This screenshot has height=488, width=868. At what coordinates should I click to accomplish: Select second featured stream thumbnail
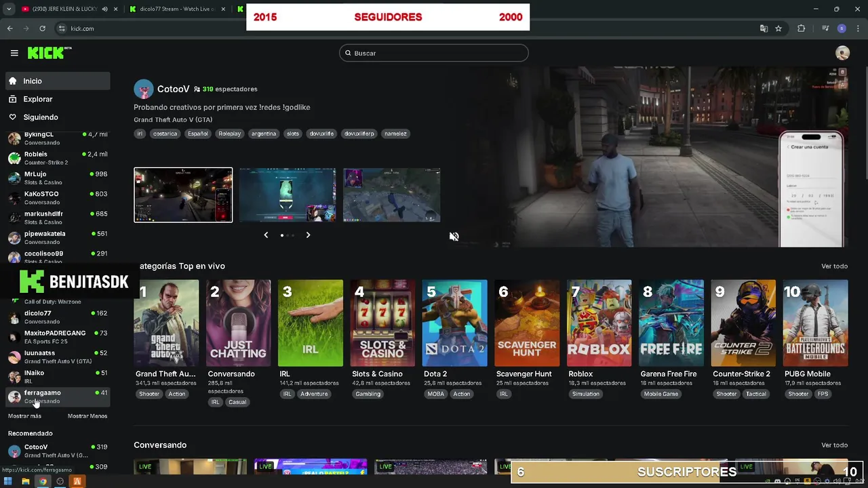pos(288,195)
